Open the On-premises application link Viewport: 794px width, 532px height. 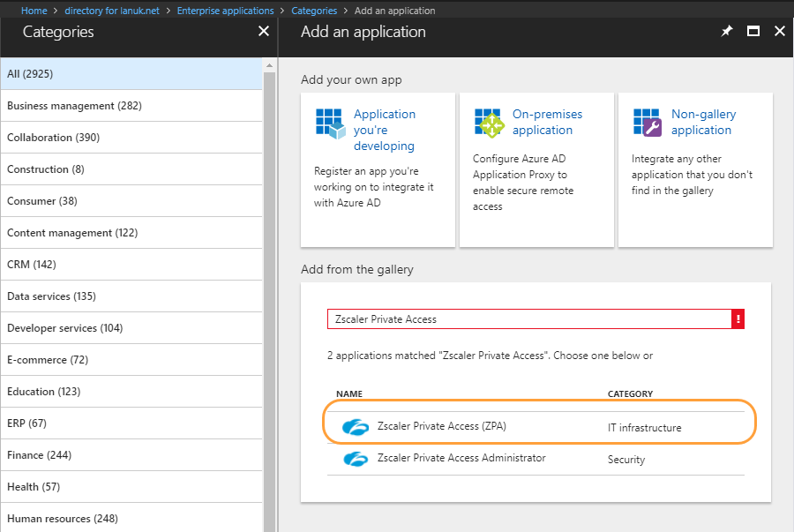pos(547,122)
